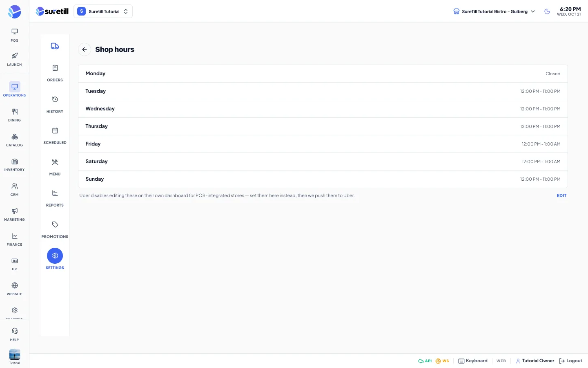
Task: Click EDIT to change shop hours
Action: click(x=561, y=195)
